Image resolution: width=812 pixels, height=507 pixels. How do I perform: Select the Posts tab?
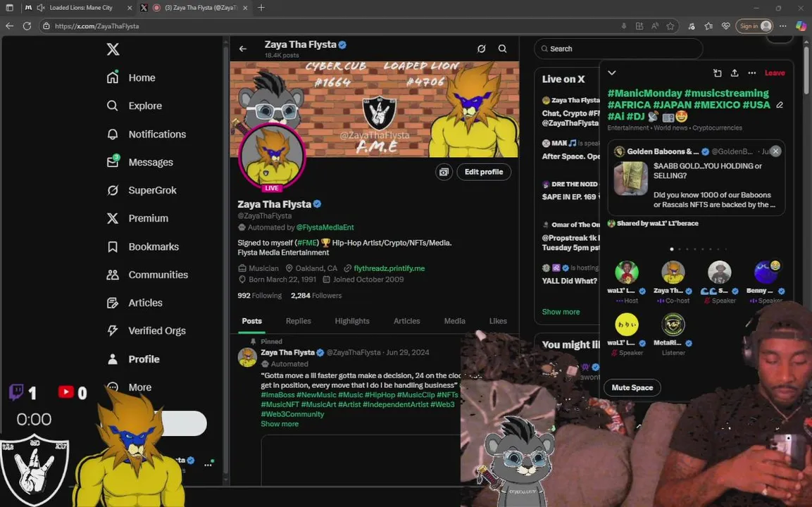coord(252,321)
